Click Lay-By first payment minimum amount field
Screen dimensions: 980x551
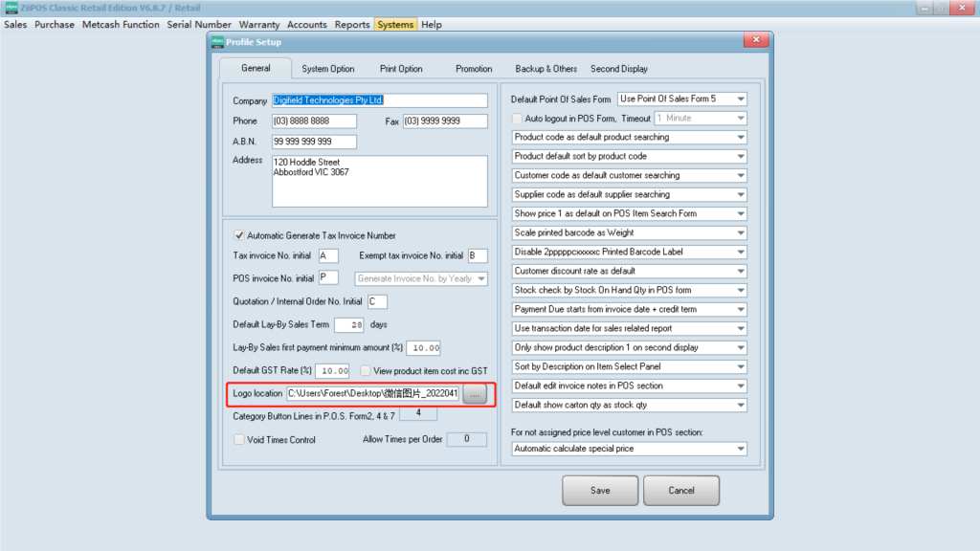(x=424, y=348)
